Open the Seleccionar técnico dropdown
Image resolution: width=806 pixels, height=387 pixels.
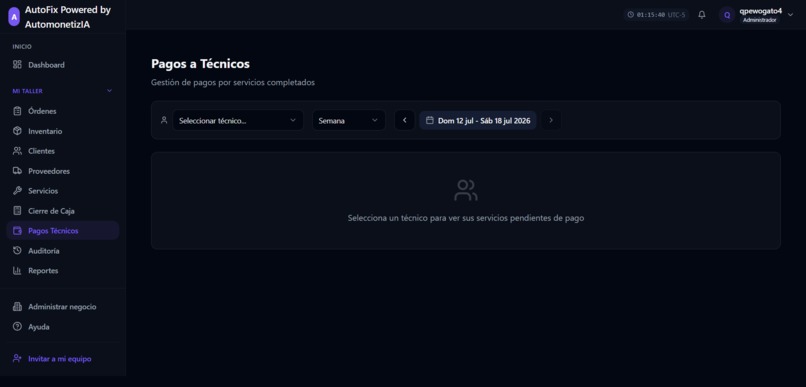[x=237, y=120]
